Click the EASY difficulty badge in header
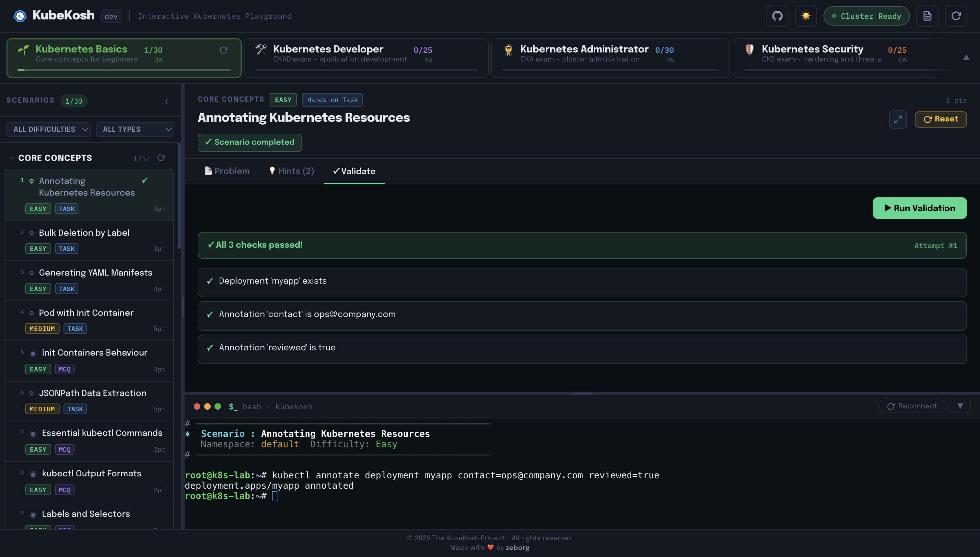Image resolution: width=980 pixels, height=557 pixels. click(283, 100)
